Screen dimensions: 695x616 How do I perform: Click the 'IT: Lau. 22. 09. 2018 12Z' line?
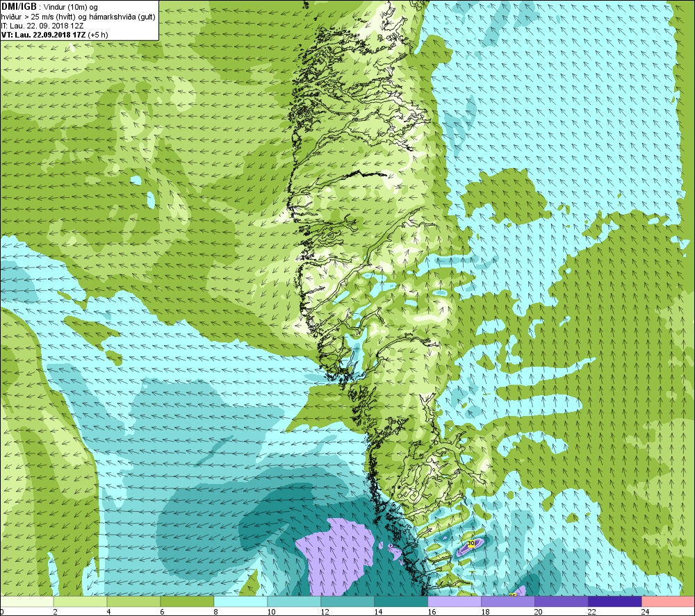42,26
